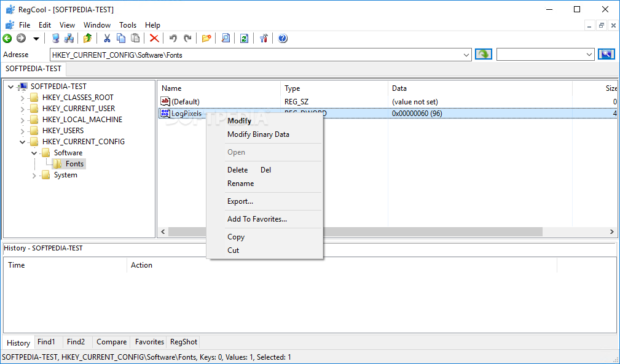
Task: Click the new key folder icon
Action: pyautogui.click(x=206, y=38)
